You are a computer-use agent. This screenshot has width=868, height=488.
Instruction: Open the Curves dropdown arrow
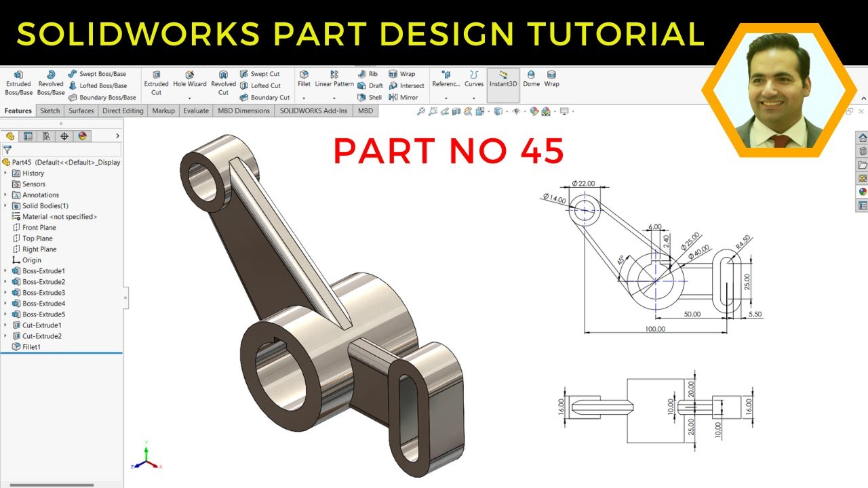(474, 98)
